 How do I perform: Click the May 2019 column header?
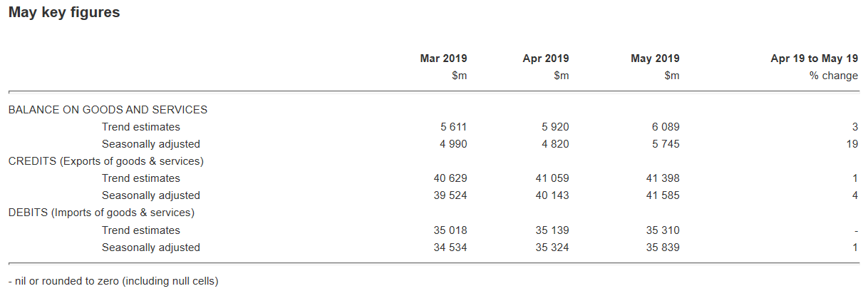coord(655,58)
